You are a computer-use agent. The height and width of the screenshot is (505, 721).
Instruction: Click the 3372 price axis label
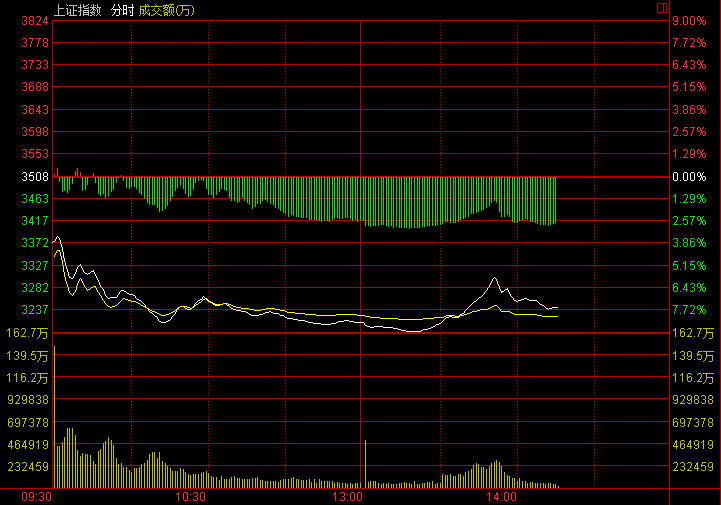pyautogui.click(x=35, y=243)
